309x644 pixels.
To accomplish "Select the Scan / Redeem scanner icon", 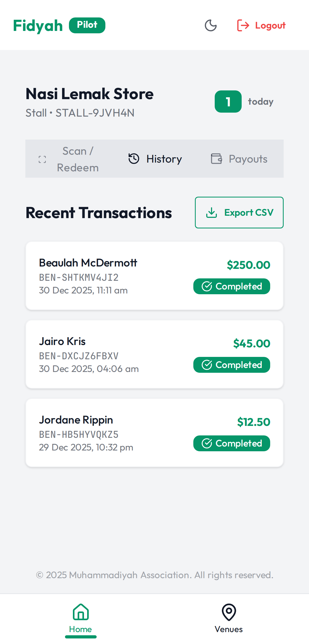I will tap(42, 159).
